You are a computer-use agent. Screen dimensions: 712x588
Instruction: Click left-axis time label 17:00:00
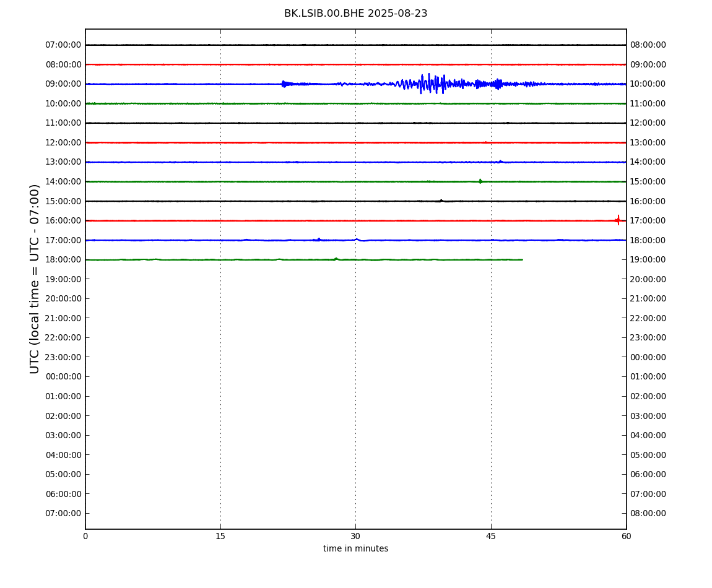(x=64, y=240)
